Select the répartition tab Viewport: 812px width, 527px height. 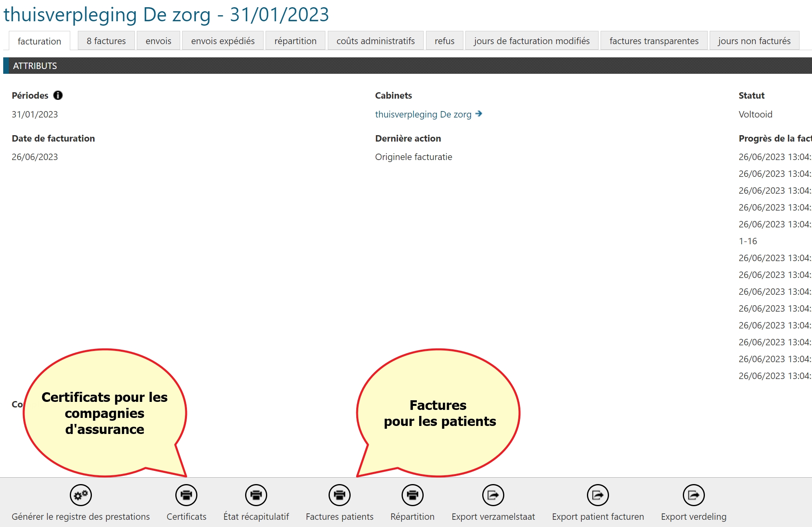(x=295, y=41)
